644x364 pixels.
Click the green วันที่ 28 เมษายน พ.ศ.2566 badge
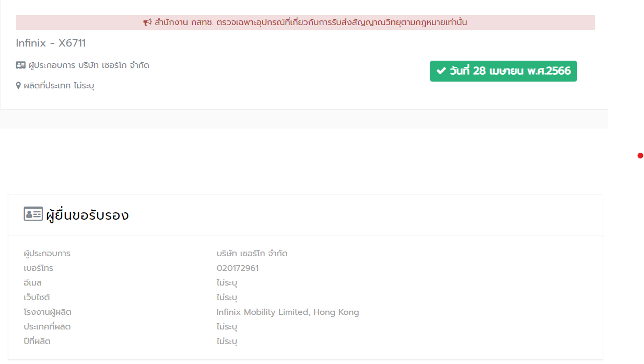pos(503,71)
